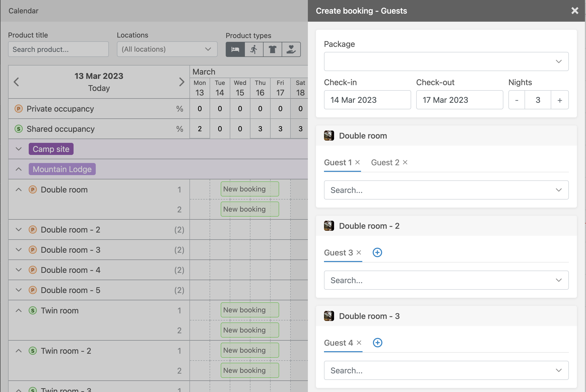Click New booking on Twin room bed 2
Viewport: 586px width, 392px height.
coord(250,330)
